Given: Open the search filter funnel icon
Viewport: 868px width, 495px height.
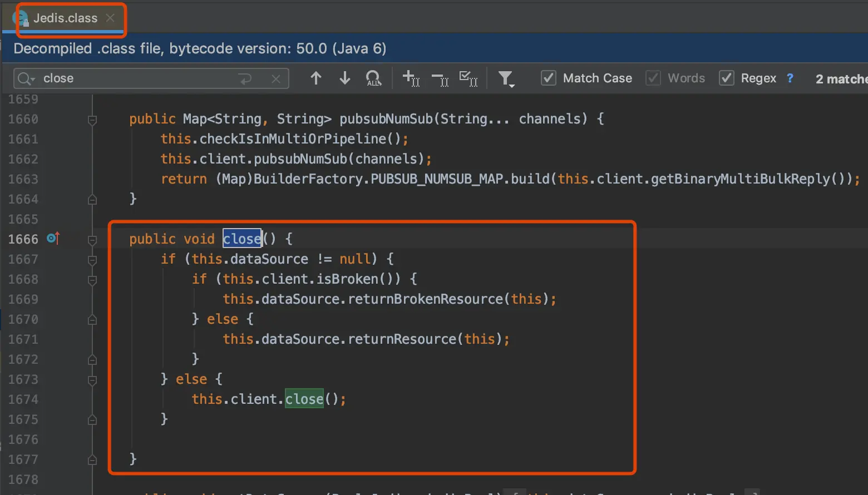Looking at the screenshot, I should point(506,79).
